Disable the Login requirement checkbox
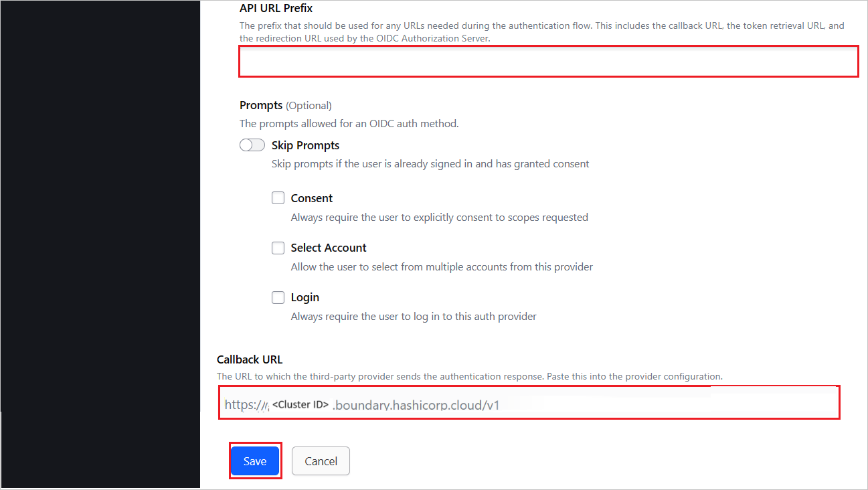 278,297
